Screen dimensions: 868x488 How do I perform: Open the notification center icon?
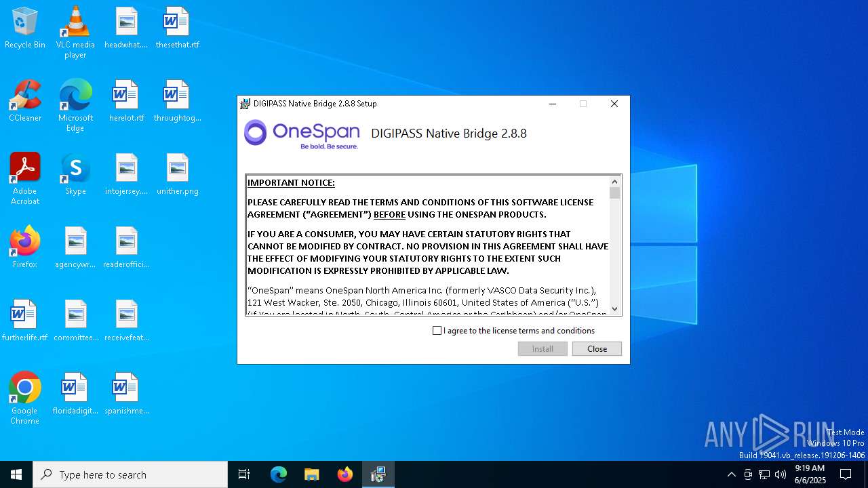(x=846, y=474)
